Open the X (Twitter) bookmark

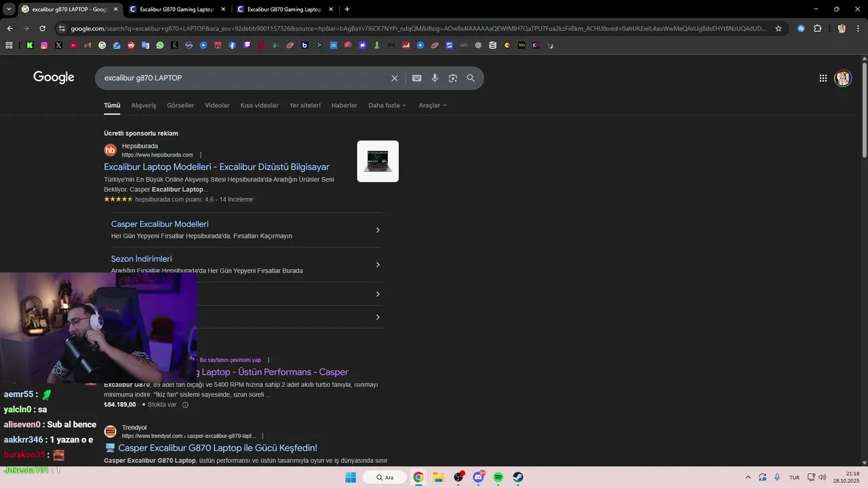59,45
